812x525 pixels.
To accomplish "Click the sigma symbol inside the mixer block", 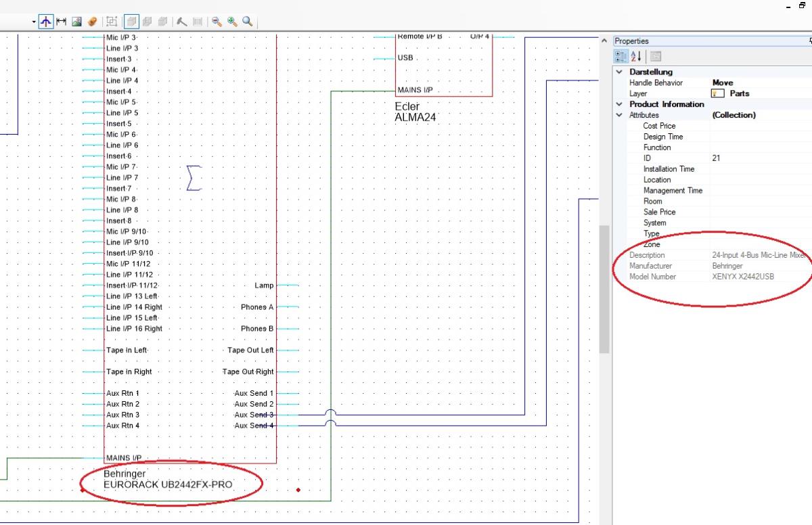I will [194, 178].
